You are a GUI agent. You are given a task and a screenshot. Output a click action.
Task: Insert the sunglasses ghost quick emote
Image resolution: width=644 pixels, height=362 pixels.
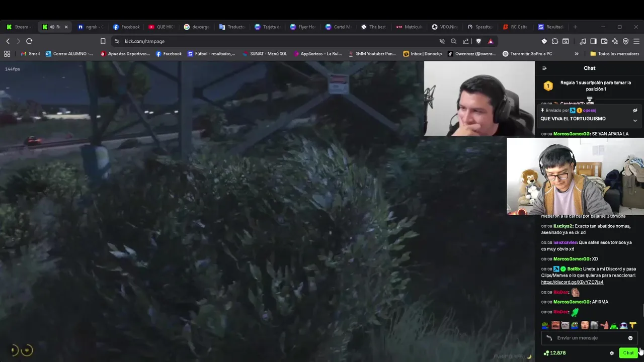point(623,325)
